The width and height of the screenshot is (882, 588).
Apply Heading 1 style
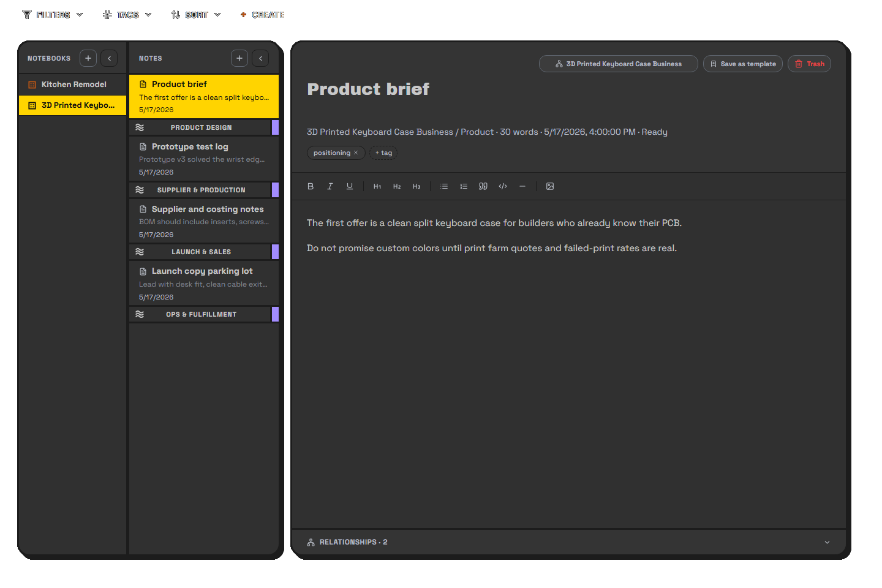[377, 186]
